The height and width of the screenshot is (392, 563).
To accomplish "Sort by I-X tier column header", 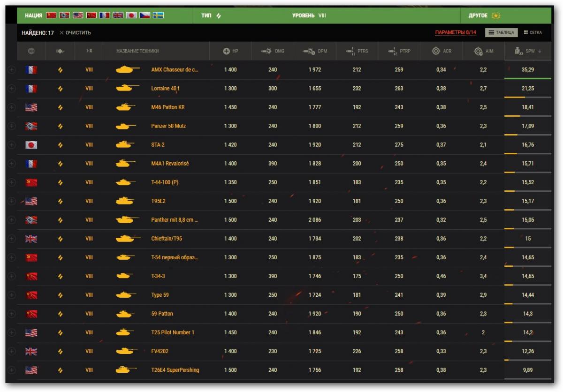I will coord(89,51).
